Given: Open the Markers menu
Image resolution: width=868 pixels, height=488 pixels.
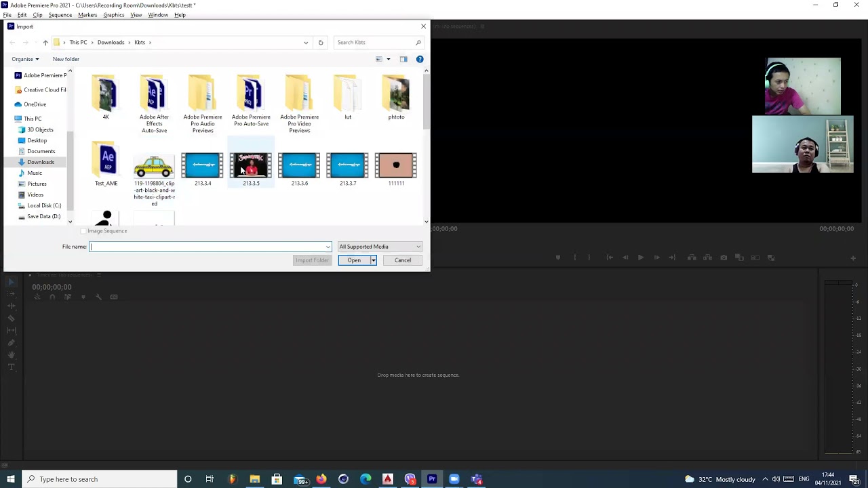Looking at the screenshot, I should pos(87,15).
